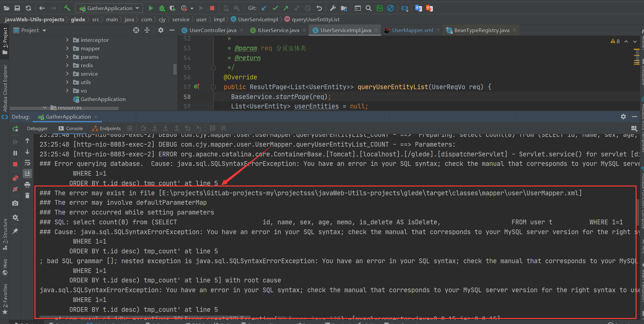Viewport: 644px width, 324px height.
Task: Expand the interceptor folder
Action: click(x=67, y=40)
